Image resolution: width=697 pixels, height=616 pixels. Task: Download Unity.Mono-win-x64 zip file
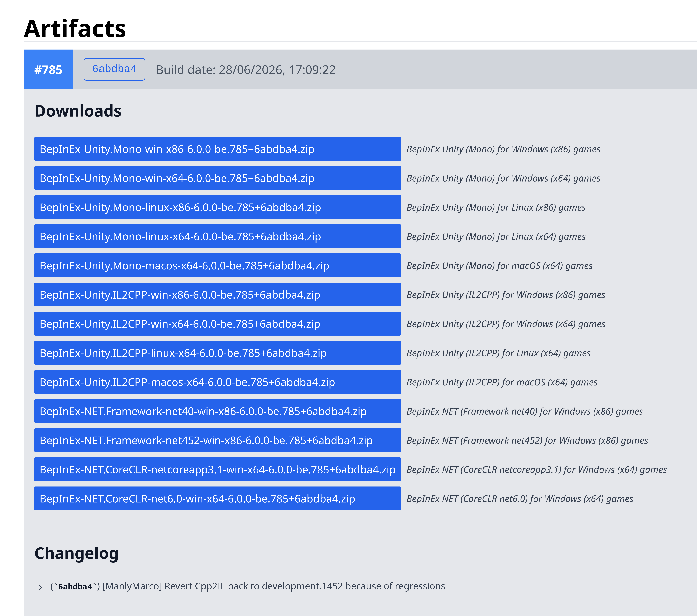coord(218,178)
